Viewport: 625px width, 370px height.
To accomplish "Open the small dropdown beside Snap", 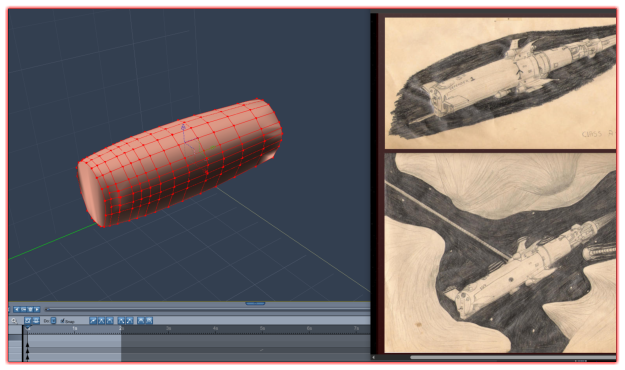I will click(x=53, y=321).
